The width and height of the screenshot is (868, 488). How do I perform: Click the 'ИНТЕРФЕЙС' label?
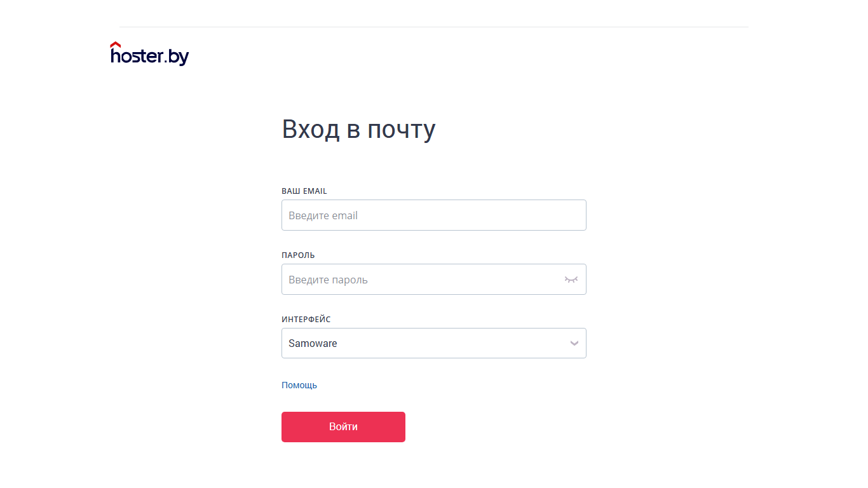coord(306,319)
